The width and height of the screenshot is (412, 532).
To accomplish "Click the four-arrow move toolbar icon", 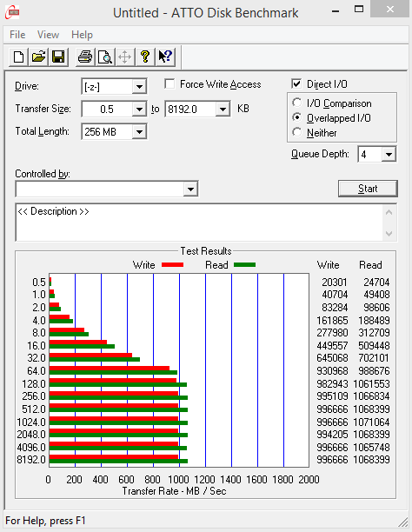I will click(x=125, y=57).
